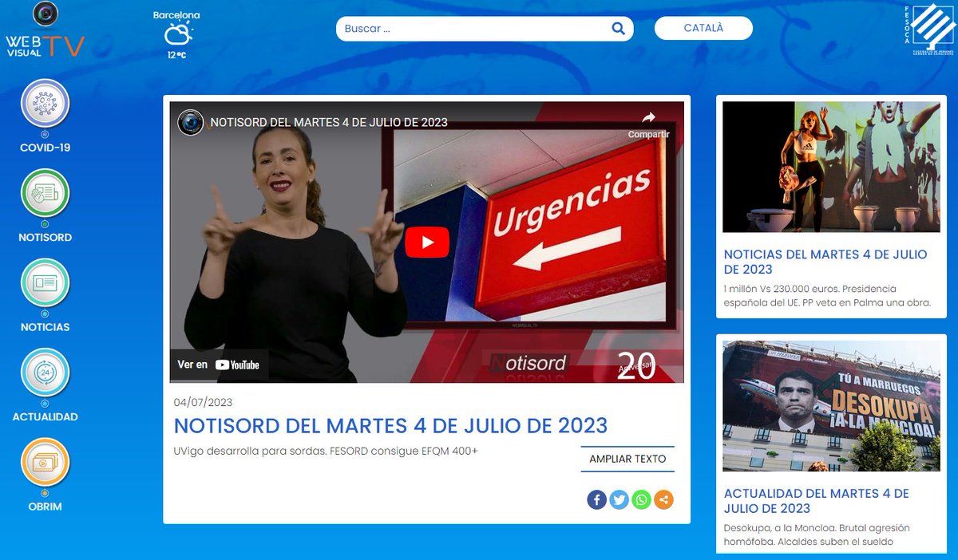Screen dimensions: 958x560
Task: Click the Desokupa billboard thumbnail
Action: (x=831, y=406)
